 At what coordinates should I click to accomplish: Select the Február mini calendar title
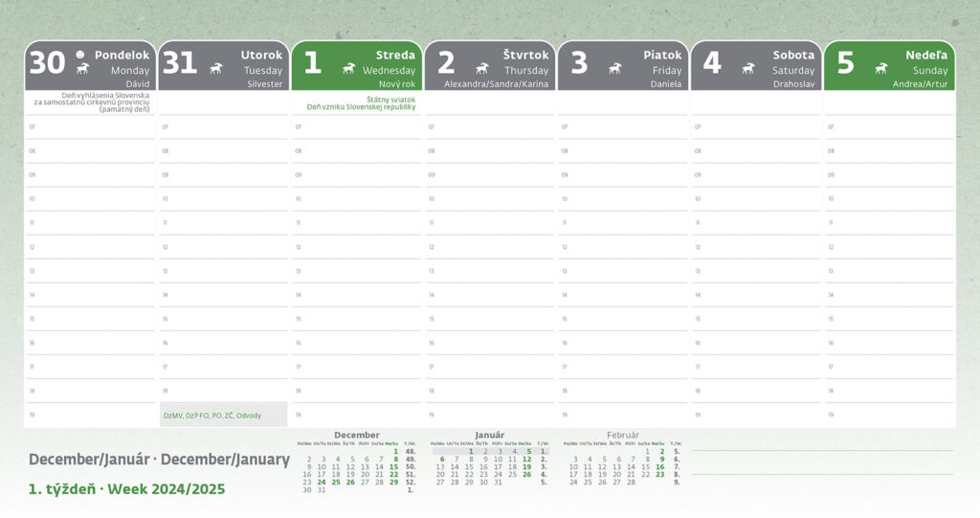tap(622, 435)
